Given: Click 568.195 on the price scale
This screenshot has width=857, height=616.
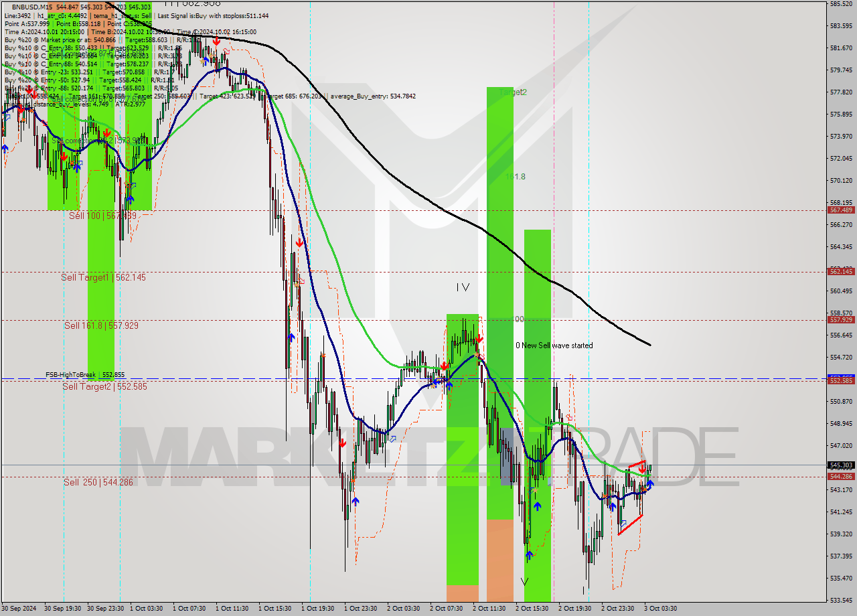Looking at the screenshot, I should point(841,203).
